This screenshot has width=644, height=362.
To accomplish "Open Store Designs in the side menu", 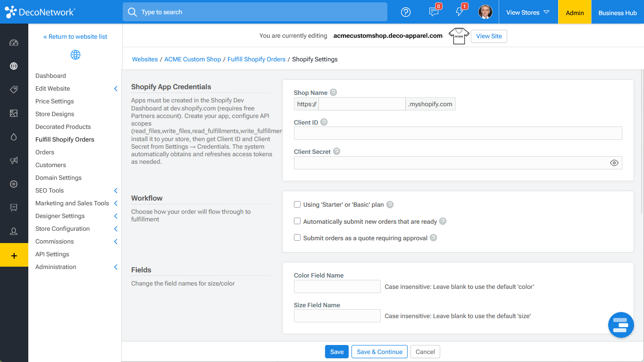I will (55, 114).
